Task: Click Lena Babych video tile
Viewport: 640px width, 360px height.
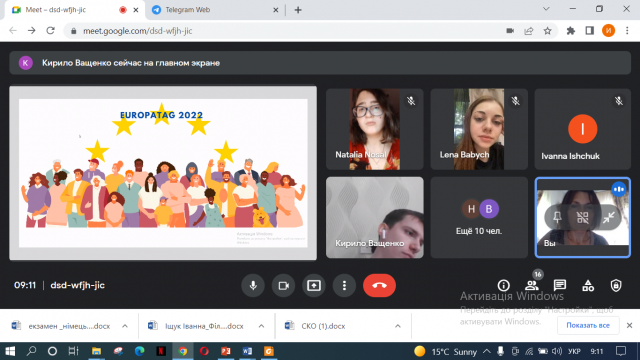Action: [479, 129]
